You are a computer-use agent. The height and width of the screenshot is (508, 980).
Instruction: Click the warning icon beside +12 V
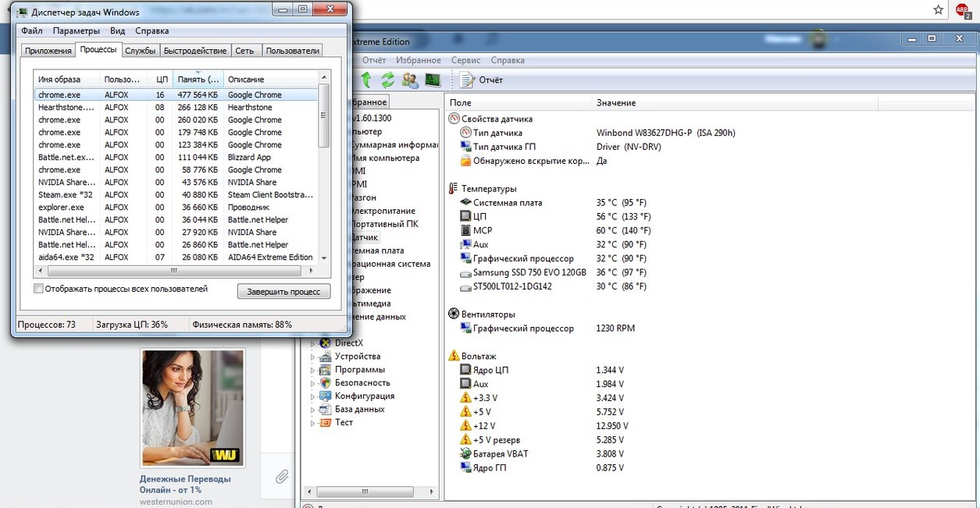tap(466, 426)
